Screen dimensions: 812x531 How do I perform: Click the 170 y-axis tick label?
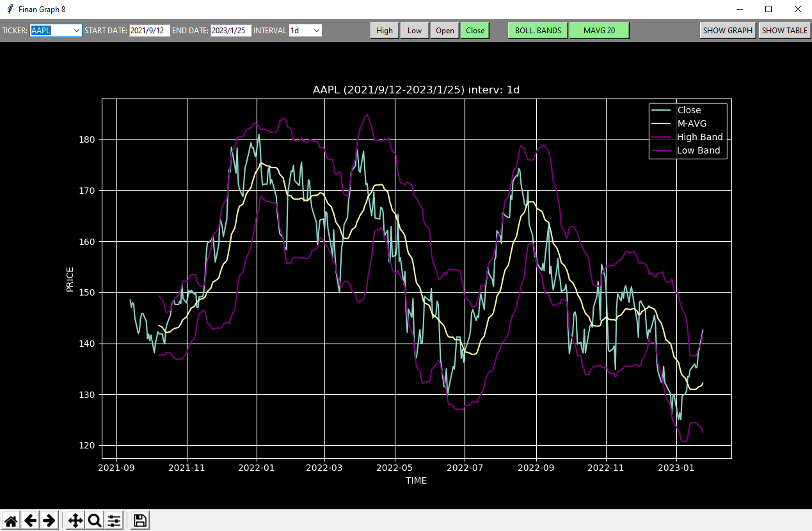tap(88, 191)
